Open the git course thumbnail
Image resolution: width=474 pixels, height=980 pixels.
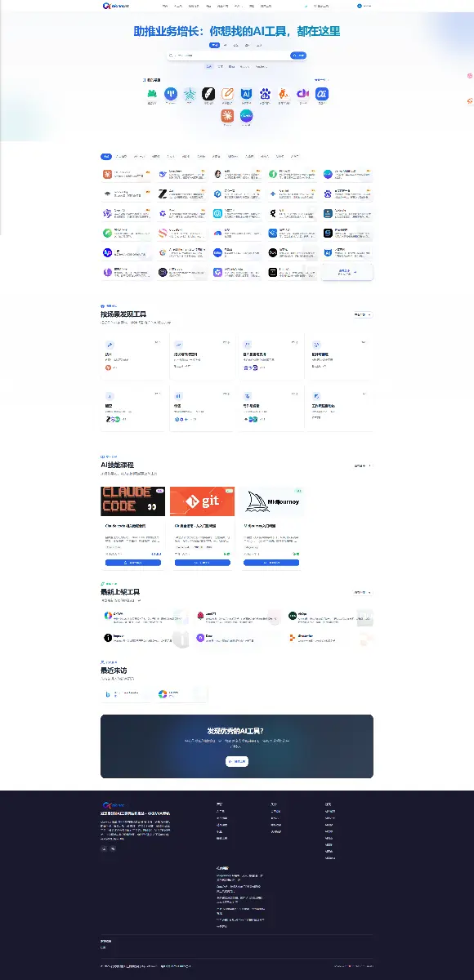pyautogui.click(x=202, y=501)
